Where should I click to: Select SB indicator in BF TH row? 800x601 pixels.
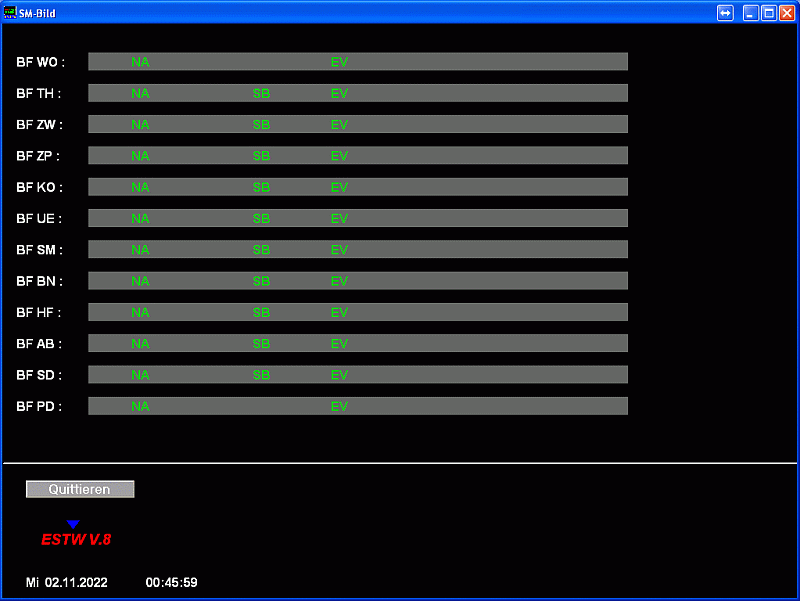(x=261, y=93)
